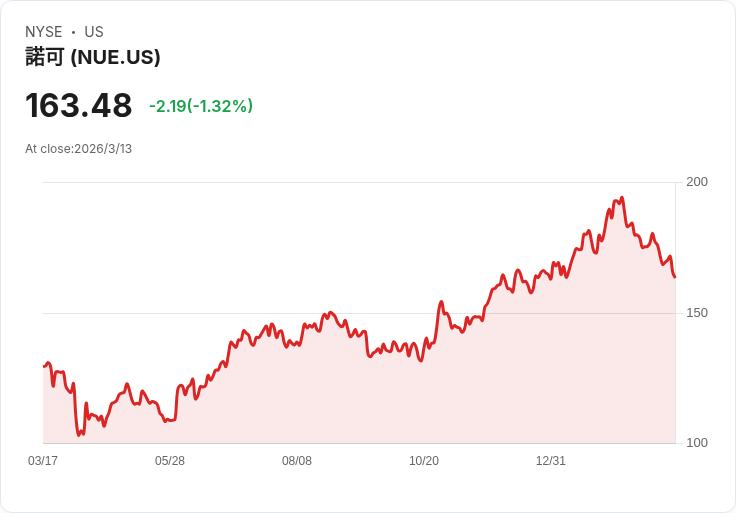Select the 05/28 date on the x-axis
Screen dimensions: 736x513
(x=170, y=461)
